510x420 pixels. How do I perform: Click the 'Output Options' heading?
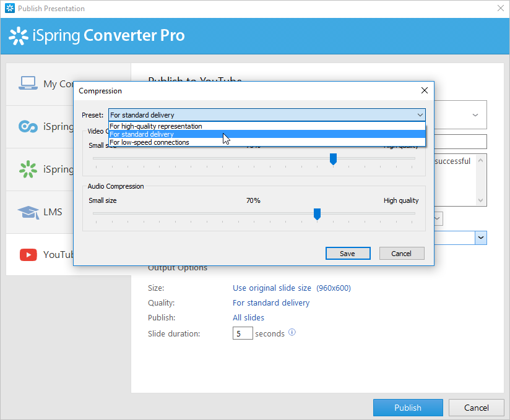coord(178,268)
